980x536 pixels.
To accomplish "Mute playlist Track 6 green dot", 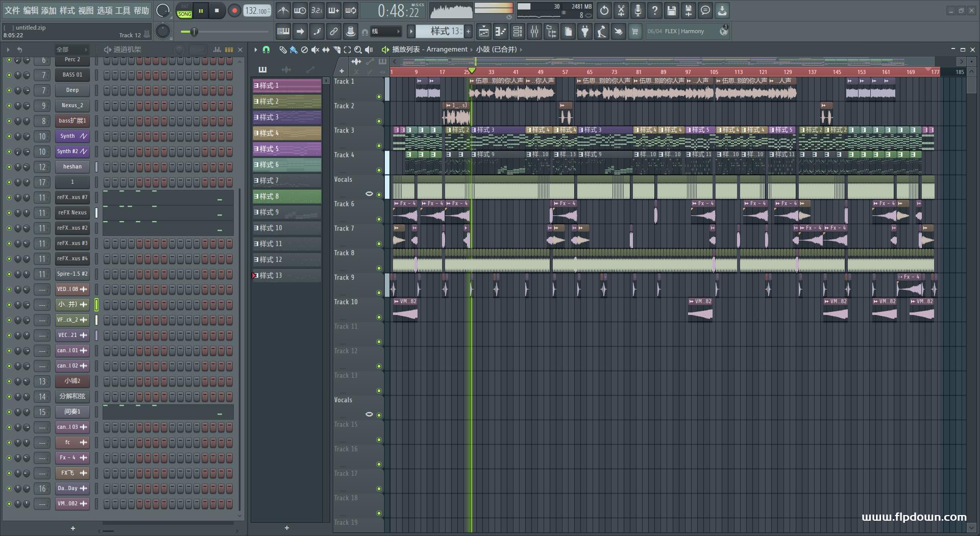I will pyautogui.click(x=379, y=219).
